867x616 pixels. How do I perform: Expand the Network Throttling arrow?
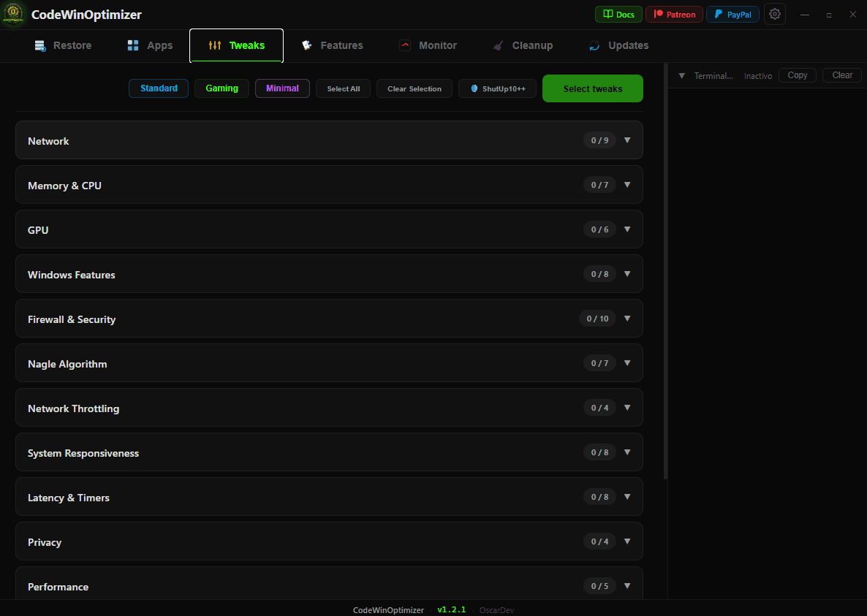627,408
